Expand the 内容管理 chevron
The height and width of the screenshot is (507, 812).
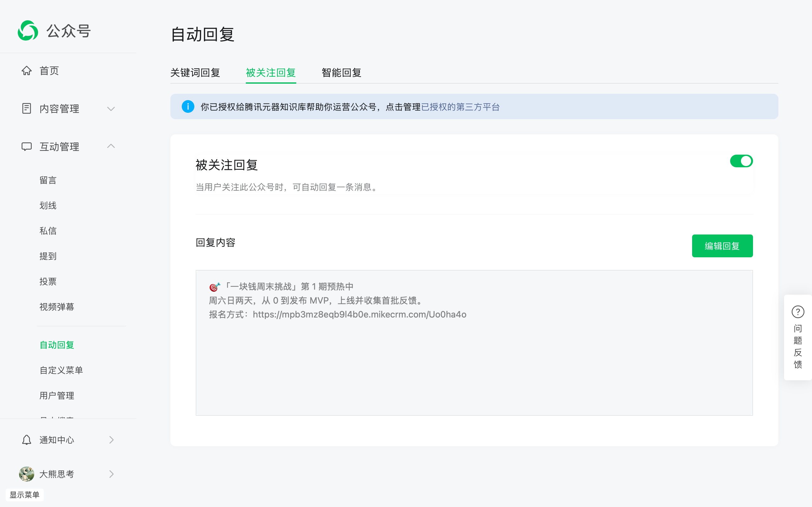(x=111, y=109)
